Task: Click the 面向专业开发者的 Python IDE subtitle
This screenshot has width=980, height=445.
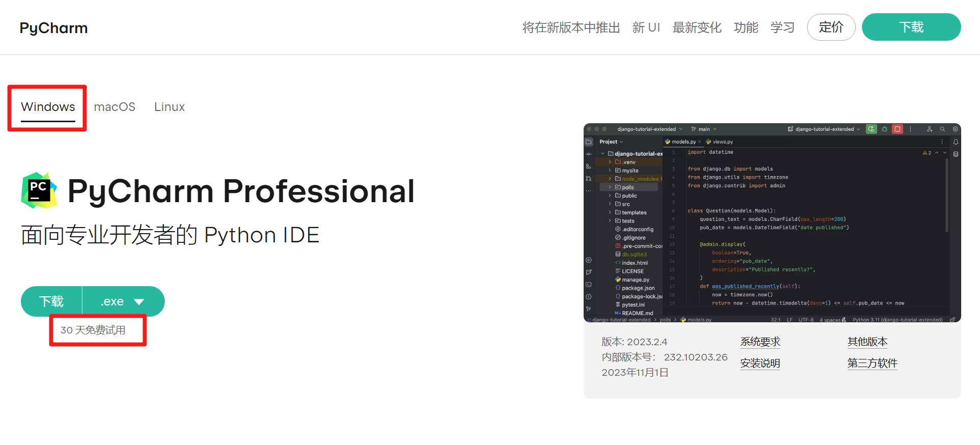Action: 170,235
